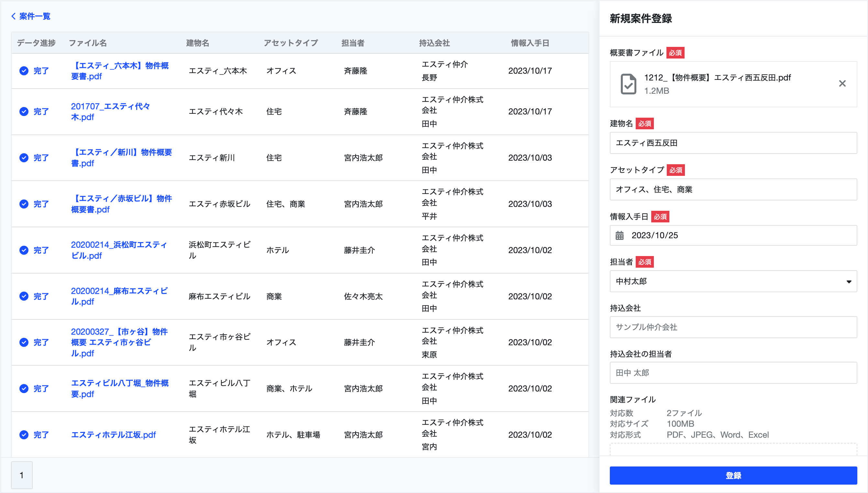Click the completion checkmark for エスティ_六本木 row

tap(24, 71)
